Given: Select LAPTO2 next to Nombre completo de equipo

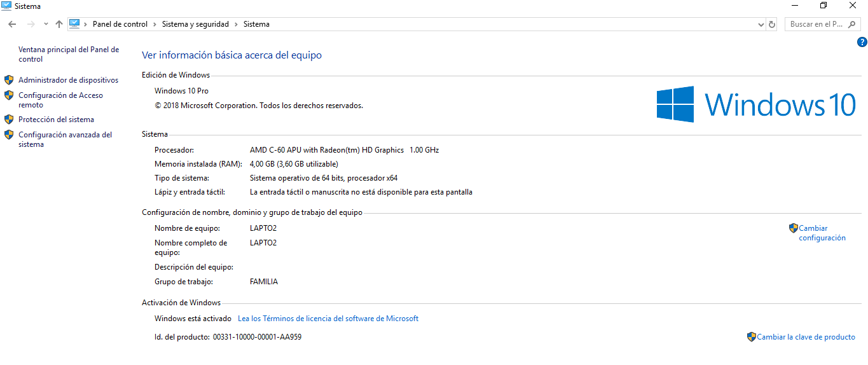Looking at the screenshot, I should pos(263,243).
